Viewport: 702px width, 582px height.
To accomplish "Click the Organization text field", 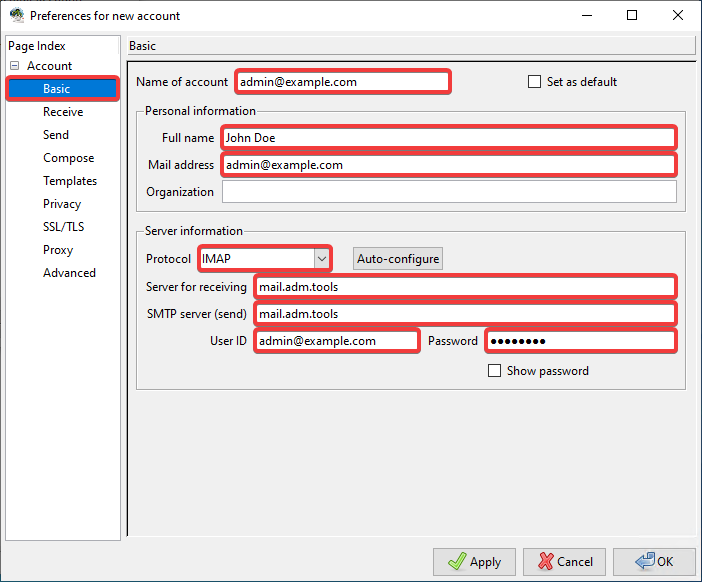I will click(449, 192).
